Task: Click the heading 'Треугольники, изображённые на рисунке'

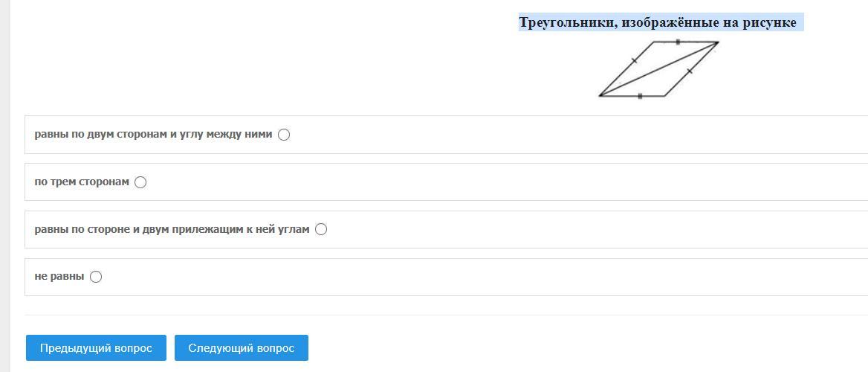Action: (x=658, y=22)
